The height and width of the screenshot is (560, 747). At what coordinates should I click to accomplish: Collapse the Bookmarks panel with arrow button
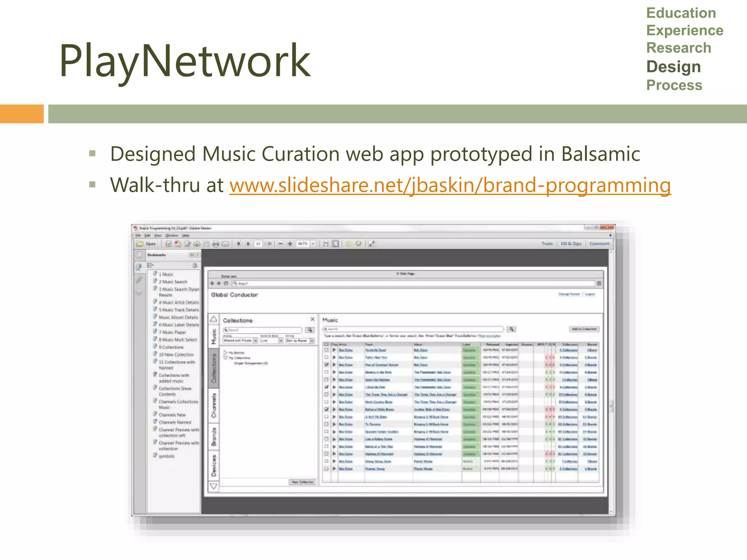(x=198, y=255)
